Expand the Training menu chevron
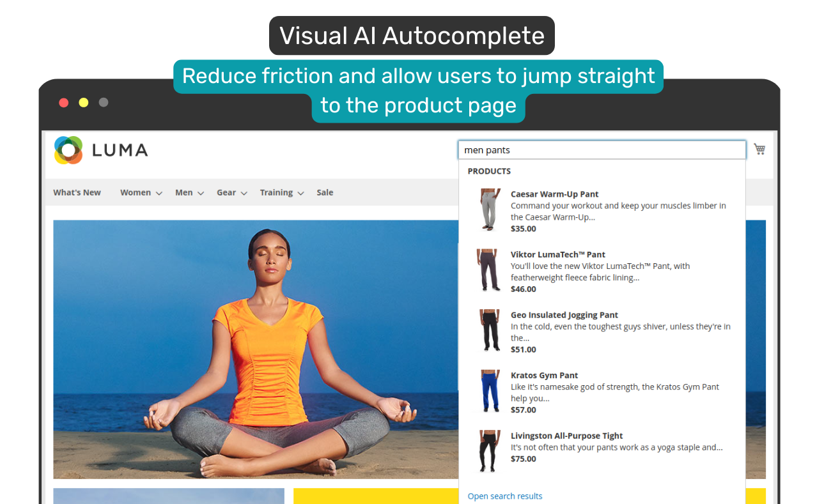The image size is (824, 504). coord(300,193)
